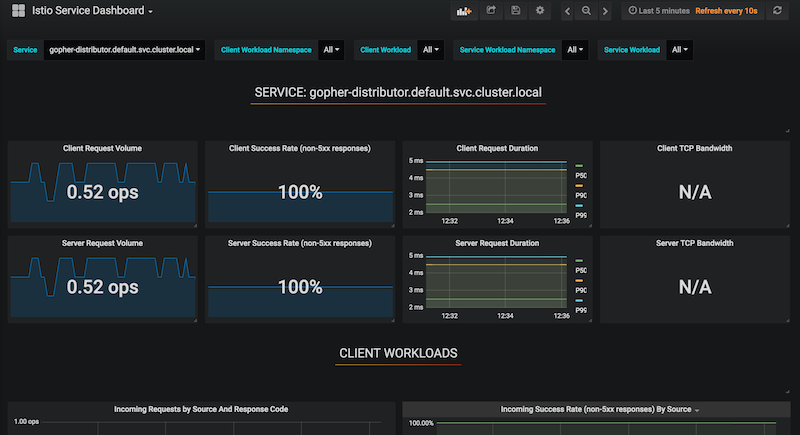Save dashboard using floppy disk icon
The width and height of the screenshot is (800, 435).
(516, 11)
